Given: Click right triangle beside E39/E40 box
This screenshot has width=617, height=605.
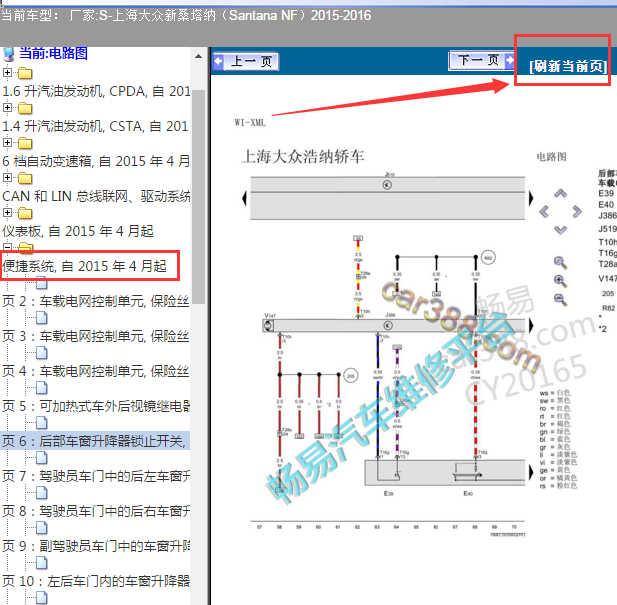Looking at the screenshot, I should pos(531,472).
